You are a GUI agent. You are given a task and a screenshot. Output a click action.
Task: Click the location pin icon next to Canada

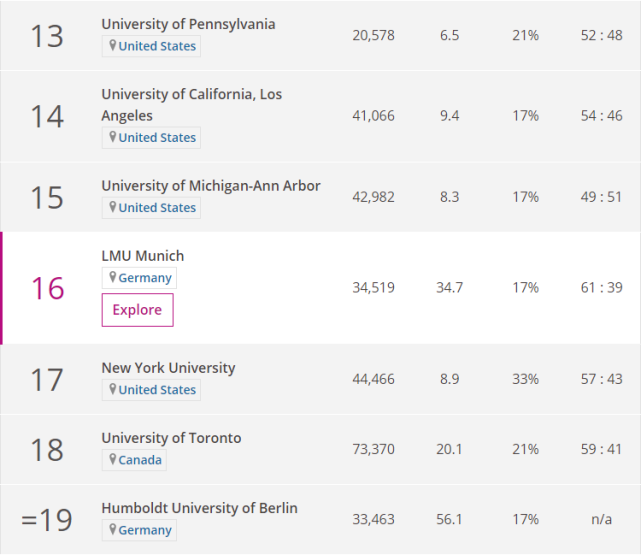pyautogui.click(x=113, y=460)
